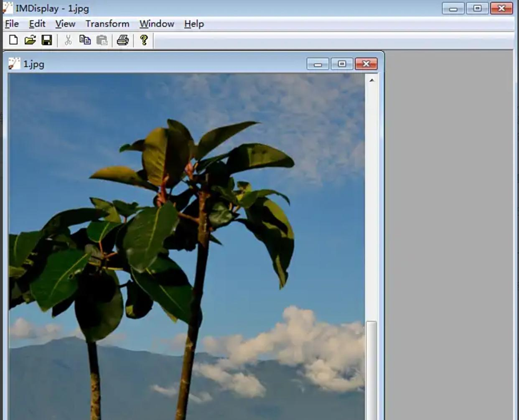Maximize the 1.jpg child window
The image size is (519, 420).
(x=342, y=64)
